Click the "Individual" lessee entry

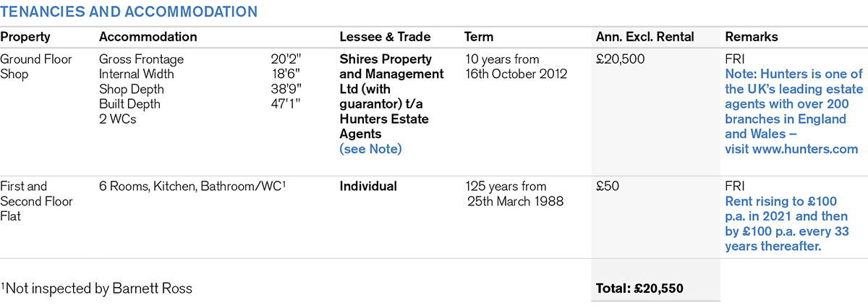(368, 187)
